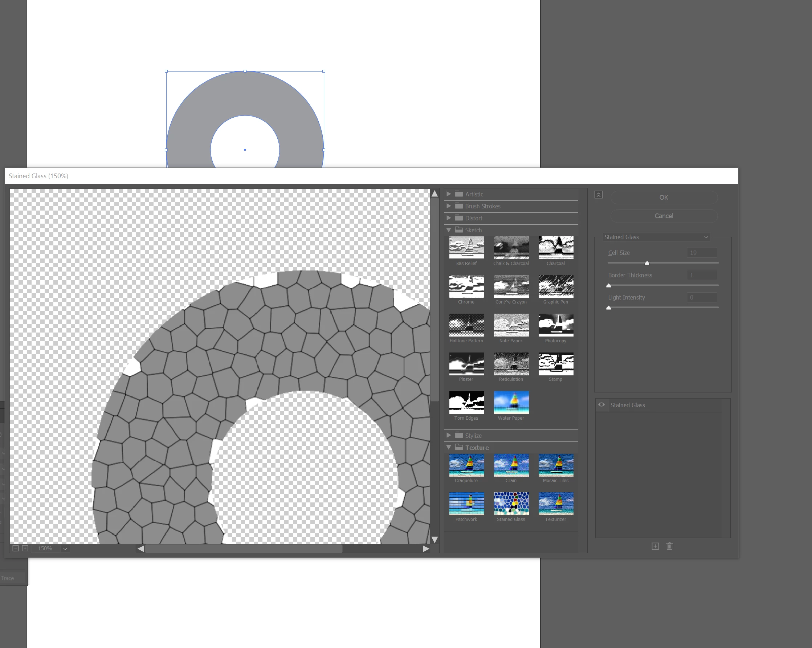Choose the Halftone Pattern sketch filter
Screen dimensions: 812x648
tap(466, 325)
